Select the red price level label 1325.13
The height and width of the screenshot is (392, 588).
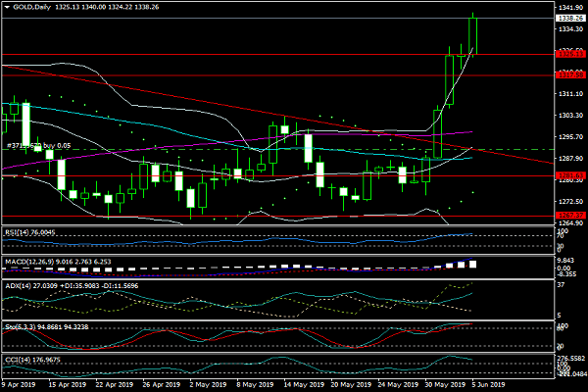pyautogui.click(x=570, y=55)
